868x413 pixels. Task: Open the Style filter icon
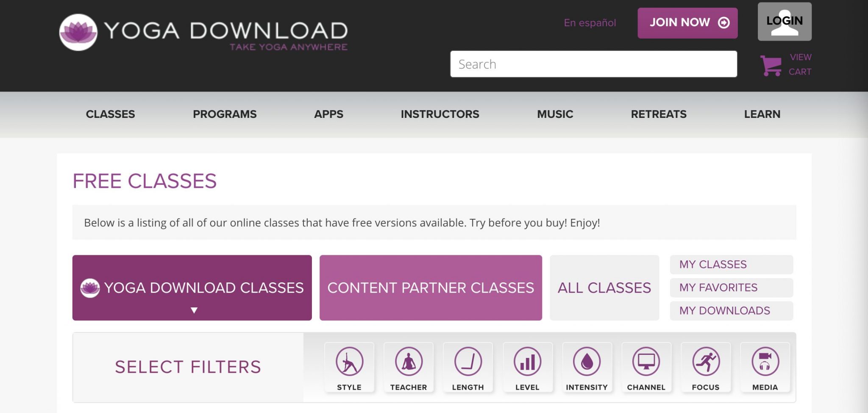point(349,368)
